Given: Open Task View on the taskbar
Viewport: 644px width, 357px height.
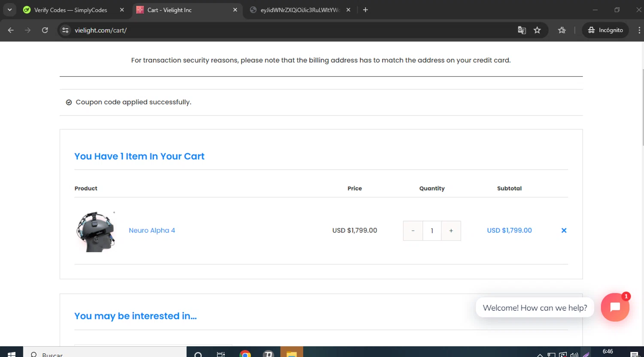Looking at the screenshot, I should 221,354.
